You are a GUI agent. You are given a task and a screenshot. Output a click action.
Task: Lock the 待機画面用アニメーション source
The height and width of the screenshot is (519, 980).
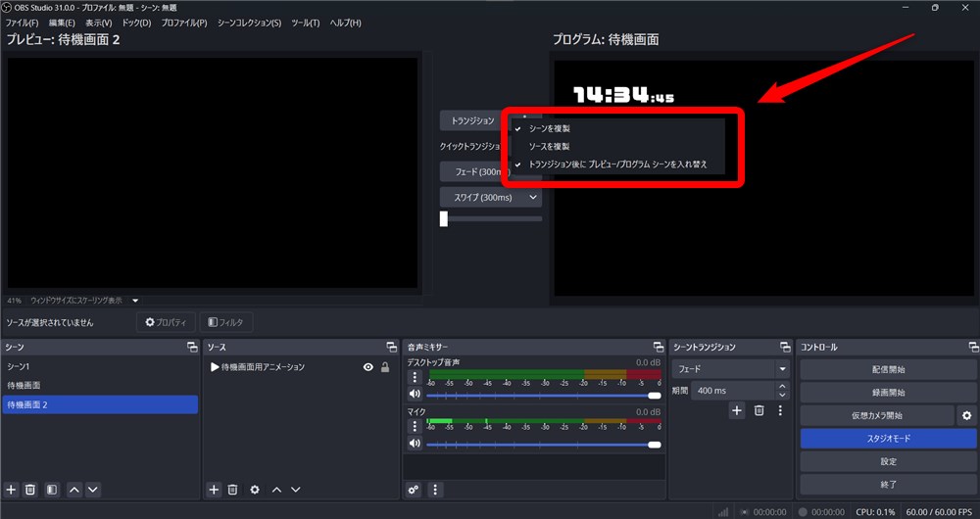tap(385, 367)
